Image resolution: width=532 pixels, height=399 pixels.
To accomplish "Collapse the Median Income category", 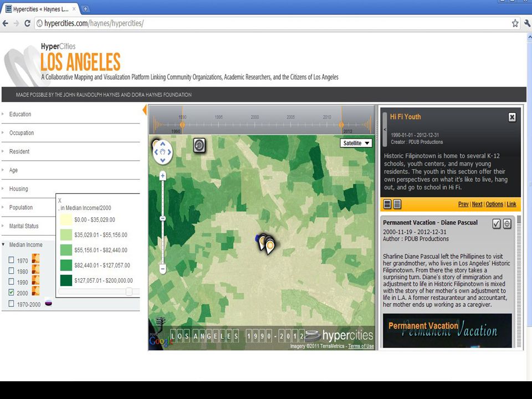I will 25,245.
